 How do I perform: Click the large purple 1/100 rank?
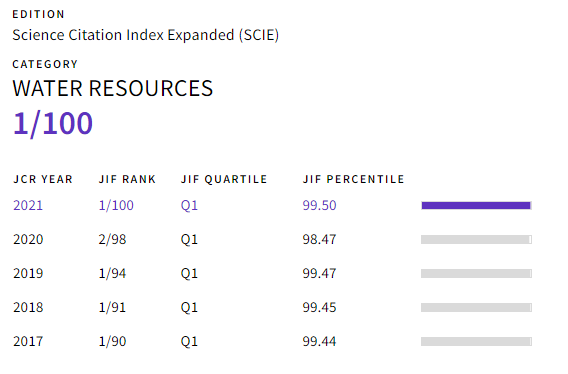pyautogui.click(x=53, y=124)
